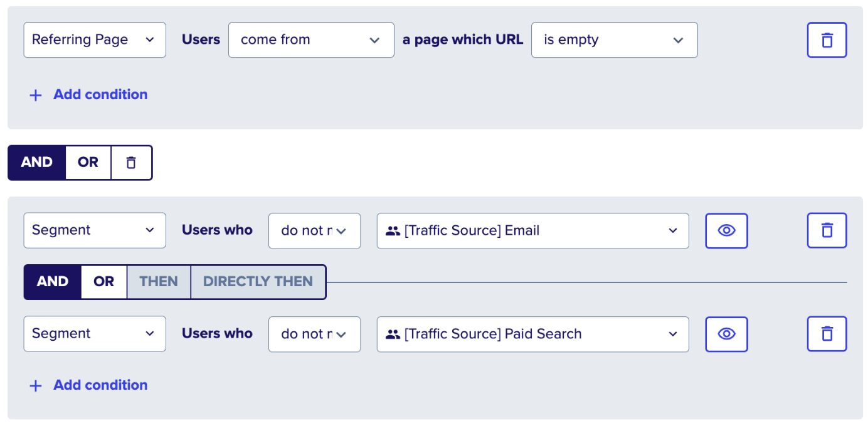Click plus icon of top Add condition
The width and height of the screenshot is (868, 428).
[x=36, y=95]
